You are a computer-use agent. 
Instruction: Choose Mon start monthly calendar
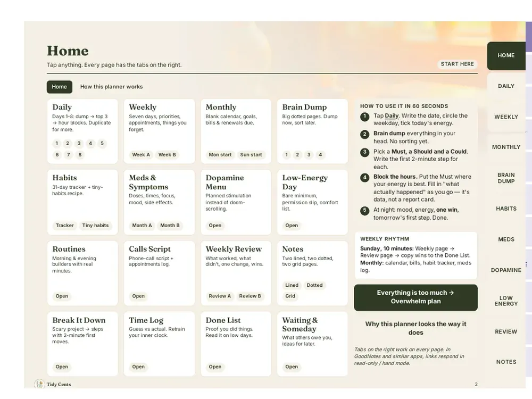pos(220,155)
